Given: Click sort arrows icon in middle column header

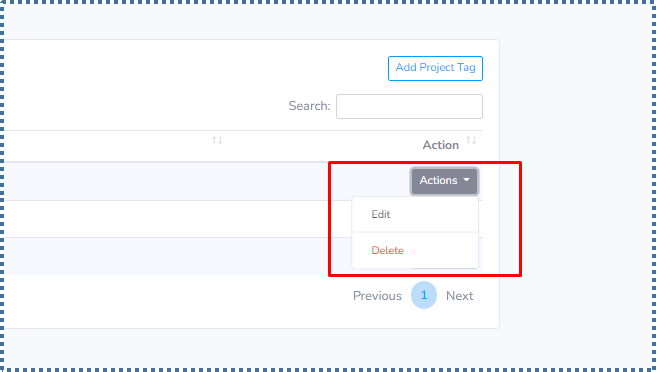Looking at the screenshot, I should (x=217, y=140).
